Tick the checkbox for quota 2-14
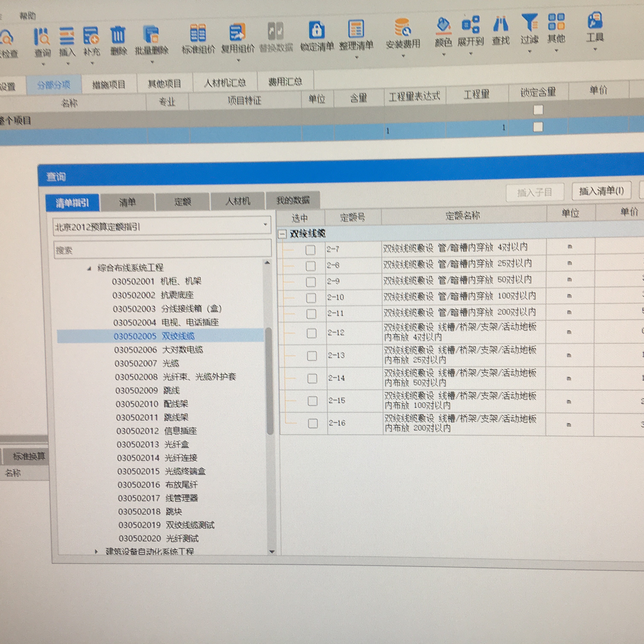 tap(312, 378)
